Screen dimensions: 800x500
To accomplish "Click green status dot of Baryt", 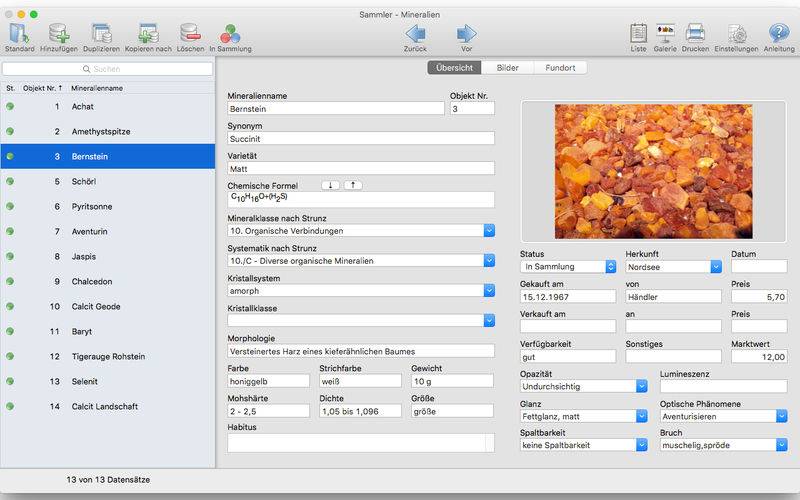I will tap(10, 332).
